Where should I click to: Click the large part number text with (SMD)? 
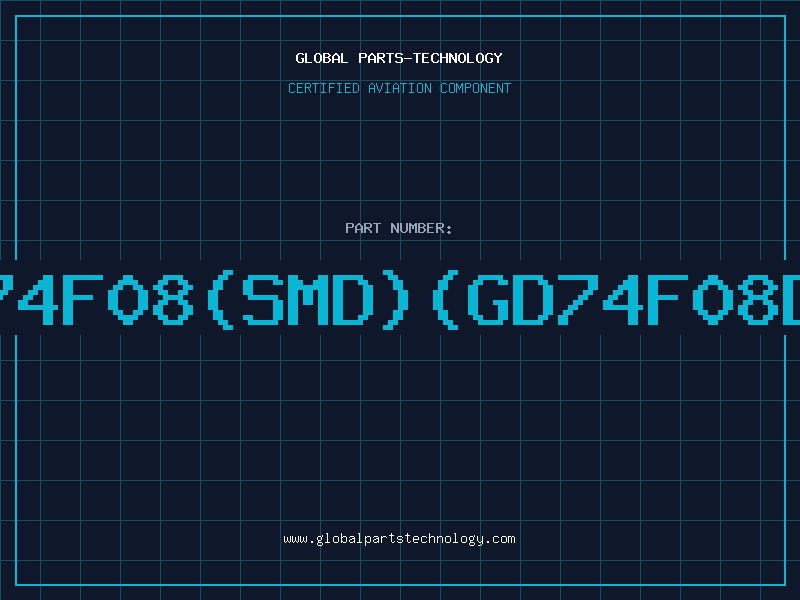tap(400, 299)
